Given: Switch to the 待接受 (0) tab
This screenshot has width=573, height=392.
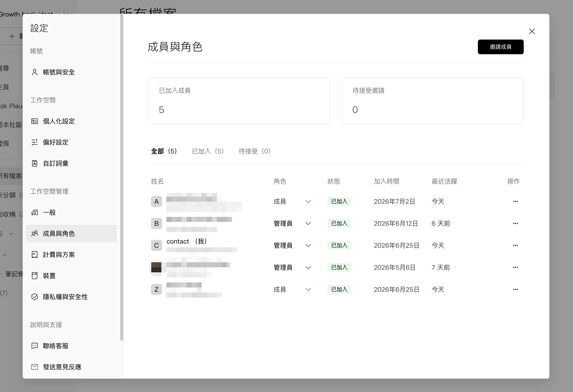Looking at the screenshot, I should (254, 151).
